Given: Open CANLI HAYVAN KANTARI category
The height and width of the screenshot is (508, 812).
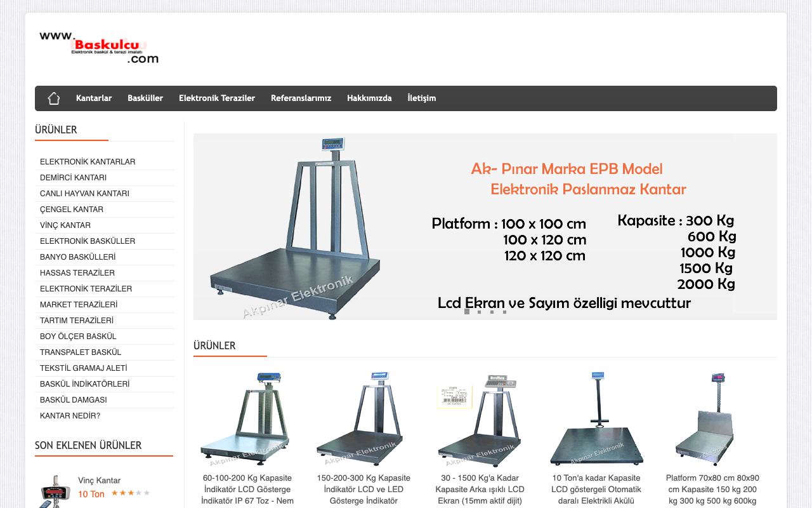Looking at the screenshot, I should pos(84,194).
